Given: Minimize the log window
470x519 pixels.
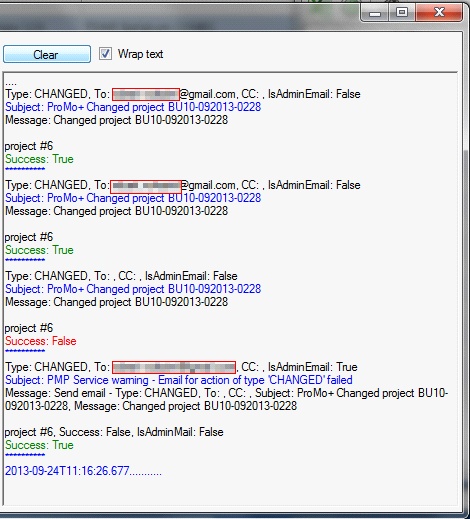Looking at the screenshot, I should tap(375, 13).
